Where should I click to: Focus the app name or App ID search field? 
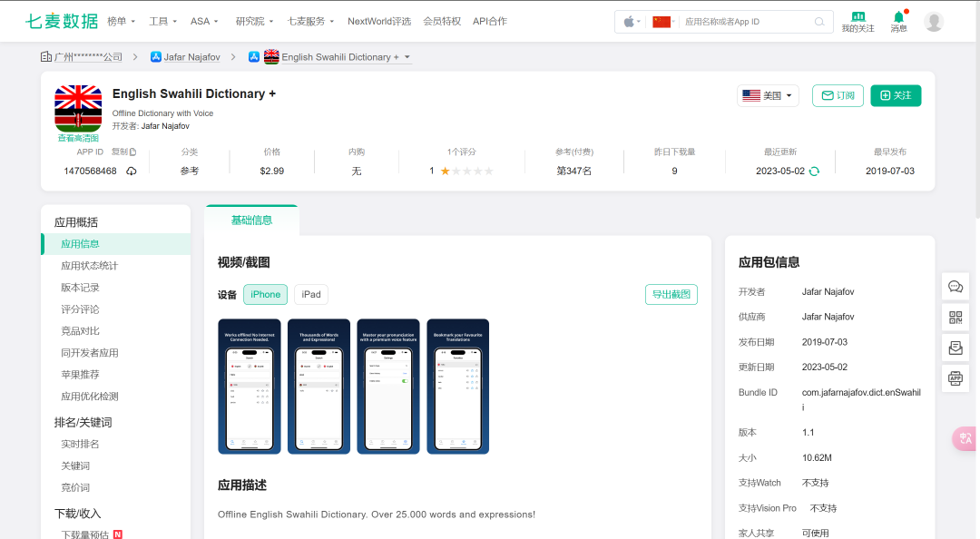[746, 22]
